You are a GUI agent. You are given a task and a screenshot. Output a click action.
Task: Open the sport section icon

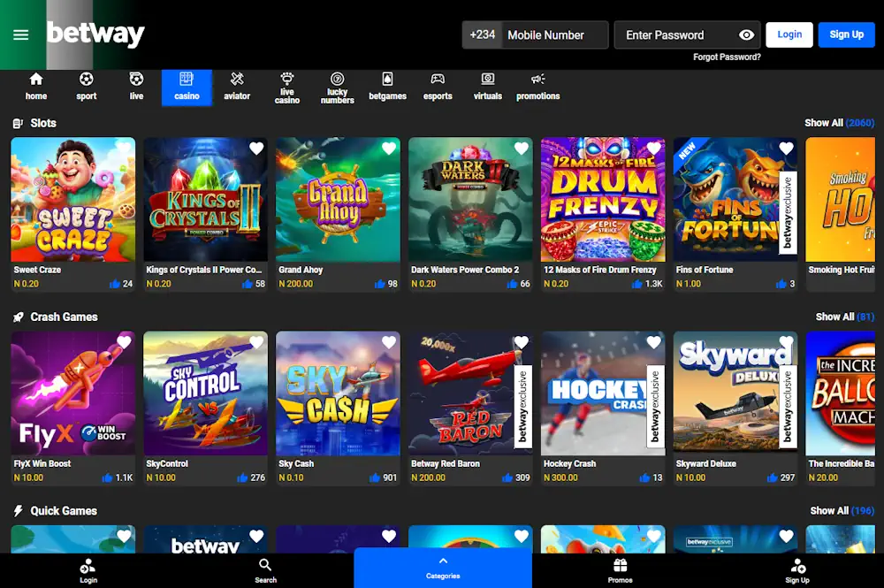click(86, 80)
